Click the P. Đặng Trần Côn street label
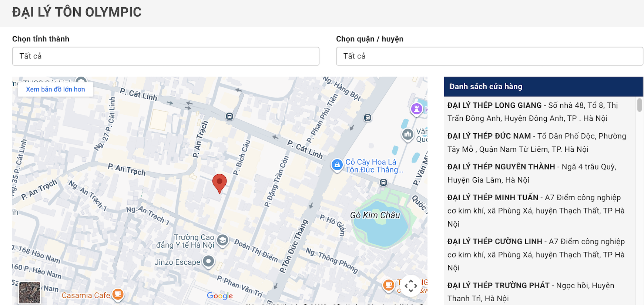 [x=276, y=181]
